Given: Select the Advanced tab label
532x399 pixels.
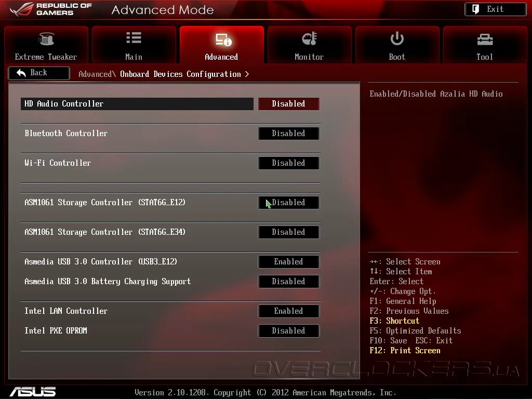Looking at the screenshot, I should tap(221, 57).
